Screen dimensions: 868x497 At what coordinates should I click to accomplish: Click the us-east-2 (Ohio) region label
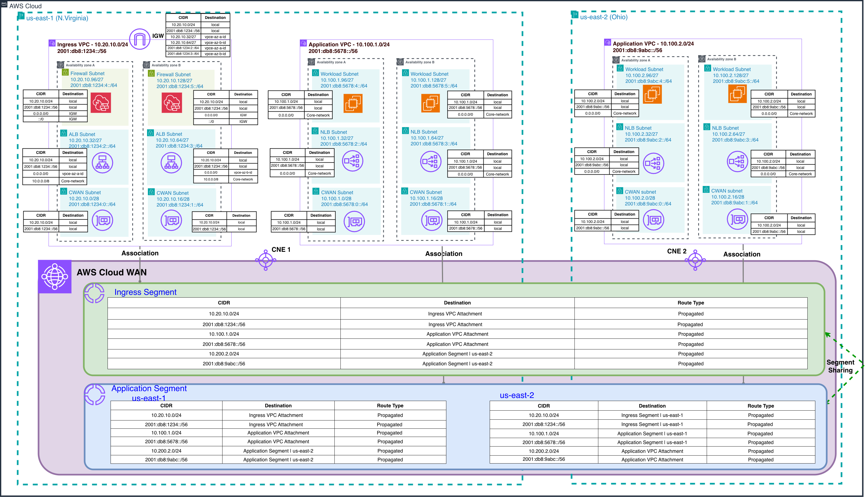coord(604,17)
